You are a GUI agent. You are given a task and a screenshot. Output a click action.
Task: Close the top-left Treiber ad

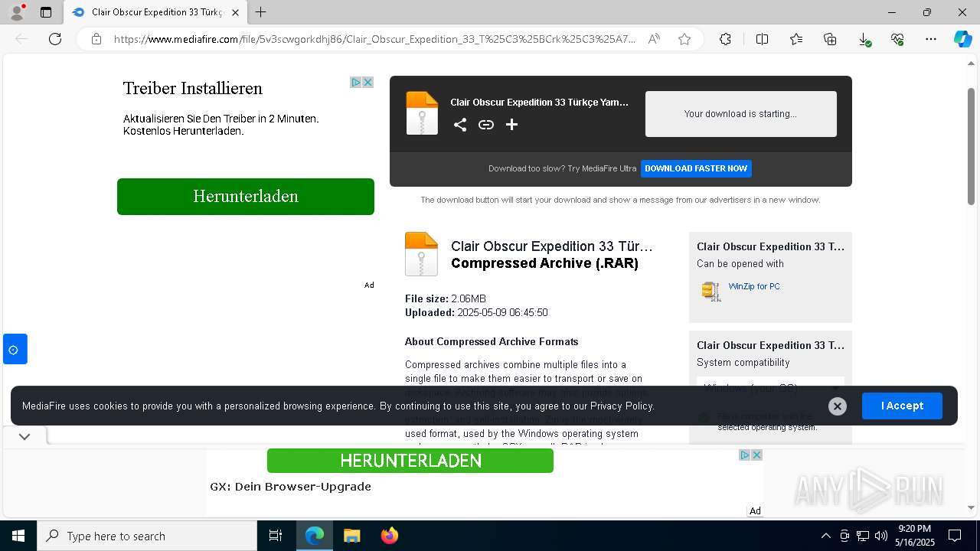tap(368, 82)
